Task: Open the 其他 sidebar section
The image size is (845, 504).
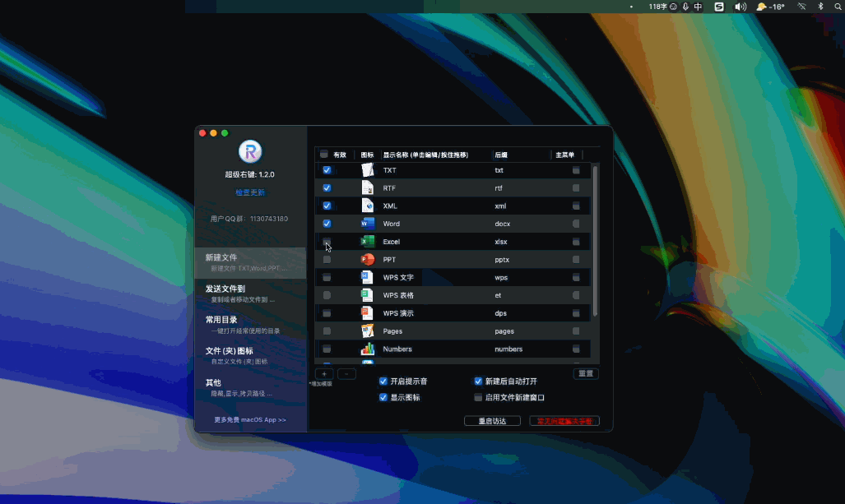Action: pyautogui.click(x=251, y=387)
